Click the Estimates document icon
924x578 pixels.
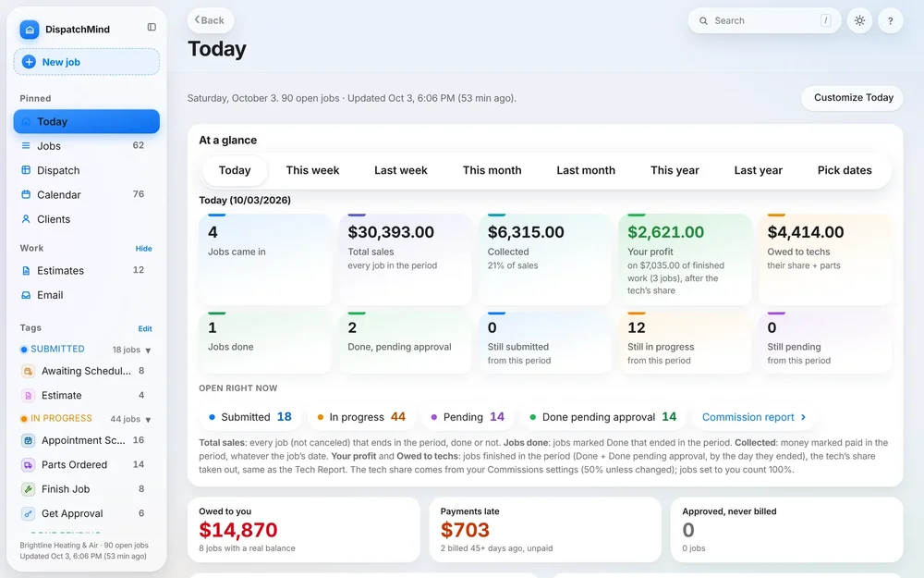(x=26, y=271)
